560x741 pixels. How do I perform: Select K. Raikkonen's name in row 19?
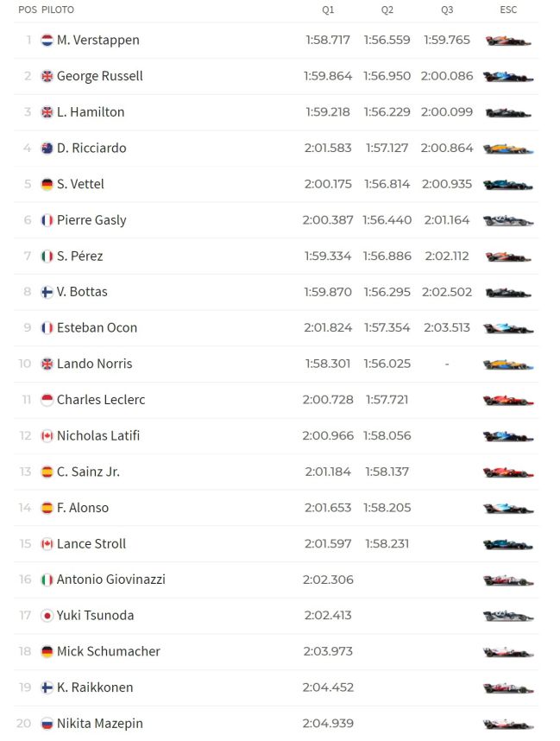pyautogui.click(x=95, y=687)
